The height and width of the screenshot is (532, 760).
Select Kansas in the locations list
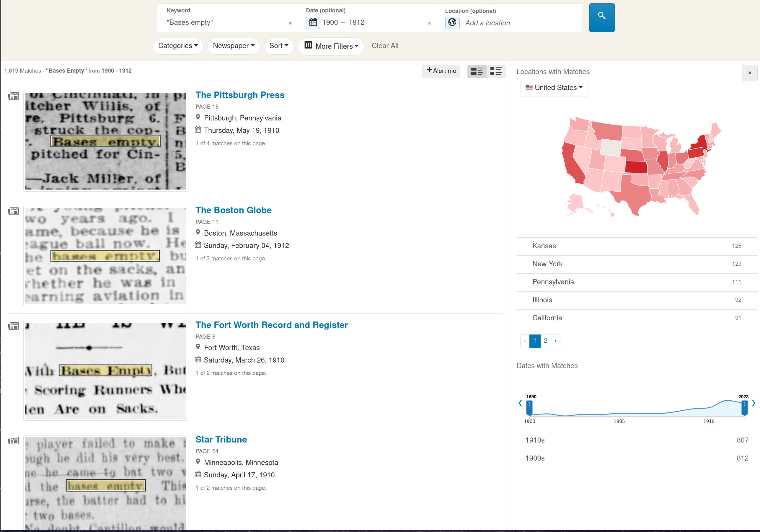[x=637, y=246]
